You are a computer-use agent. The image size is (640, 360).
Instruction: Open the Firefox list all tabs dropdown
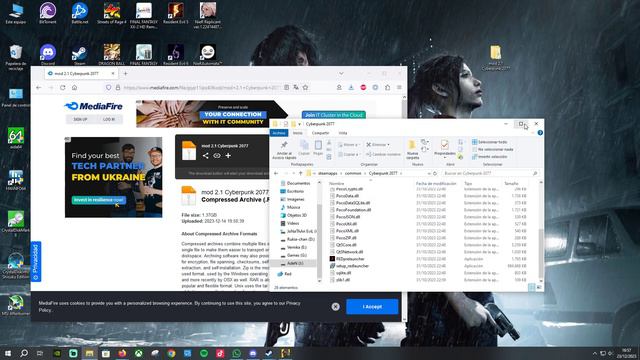coord(341,73)
